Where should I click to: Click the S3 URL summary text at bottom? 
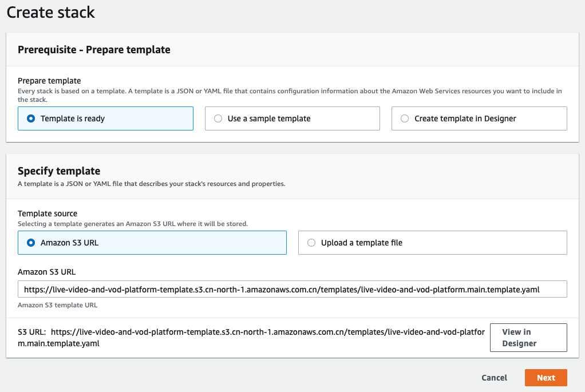pos(251,338)
